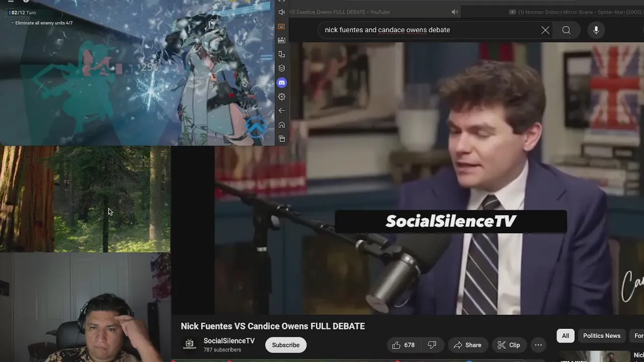Click the forest video overlay thumbnail
Image resolution: width=644 pixels, height=362 pixels.
click(x=85, y=199)
